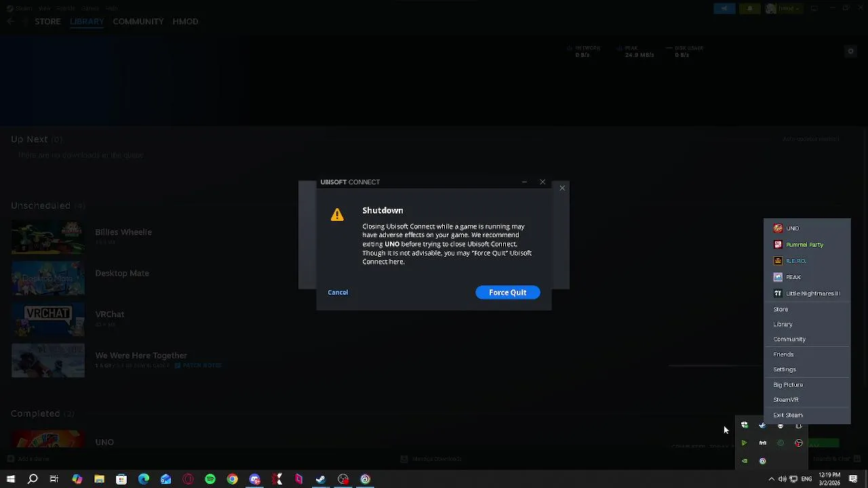Switch to Steam window on taskbar
868x488 pixels.
321,479
